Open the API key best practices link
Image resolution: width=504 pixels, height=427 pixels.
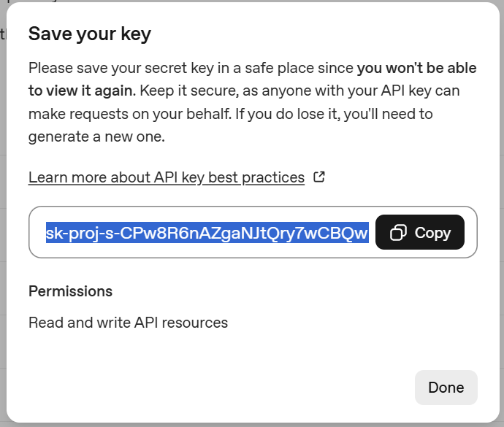pyautogui.click(x=166, y=177)
